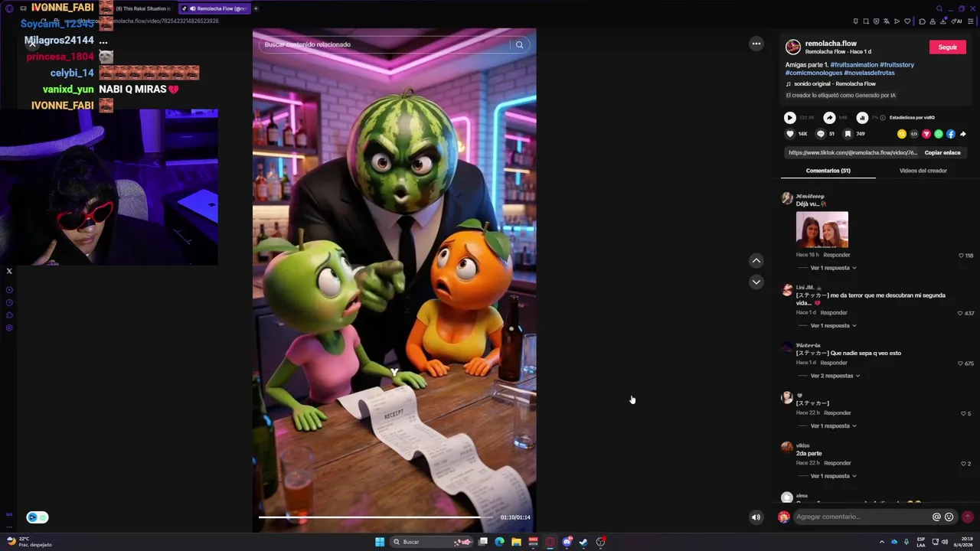
Task: Click the yellow repost share icon
Action: click(902, 134)
